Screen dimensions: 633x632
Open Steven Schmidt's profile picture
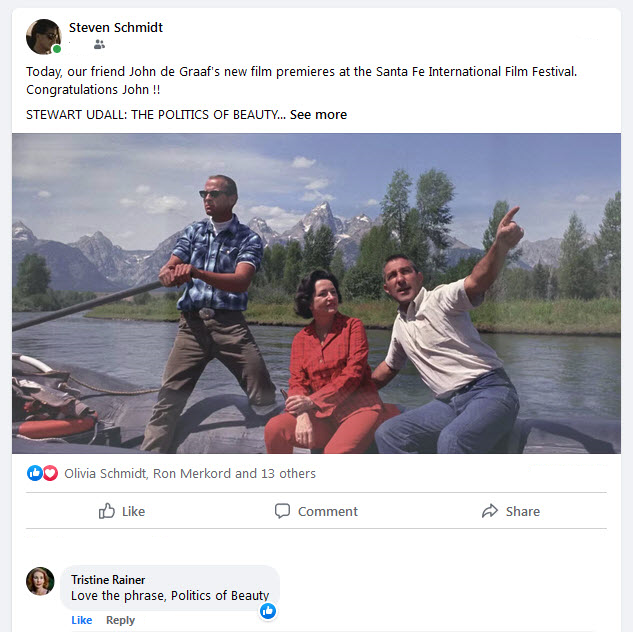coord(43,36)
